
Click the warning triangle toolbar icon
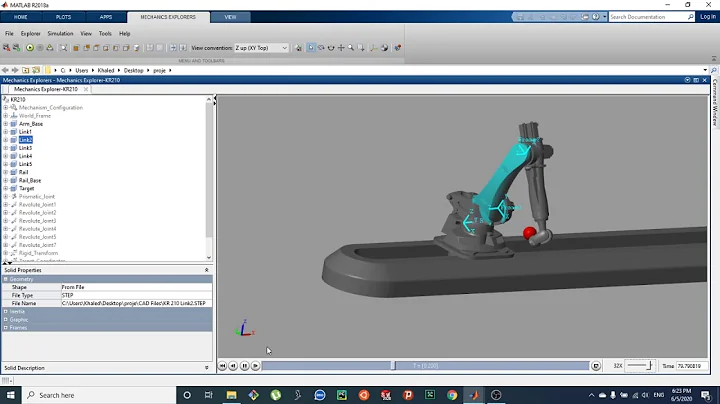point(50,48)
